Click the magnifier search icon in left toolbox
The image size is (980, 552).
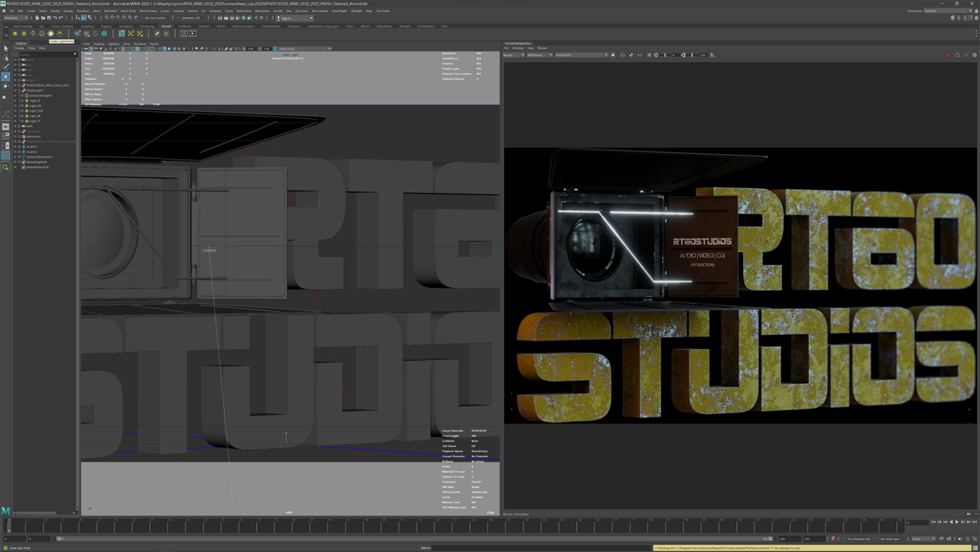tap(6, 167)
